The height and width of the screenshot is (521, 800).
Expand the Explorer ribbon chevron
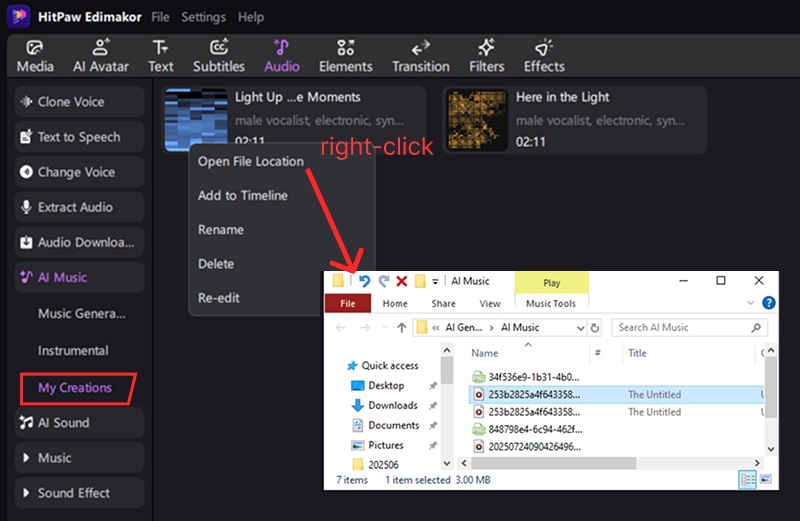pyautogui.click(x=751, y=303)
